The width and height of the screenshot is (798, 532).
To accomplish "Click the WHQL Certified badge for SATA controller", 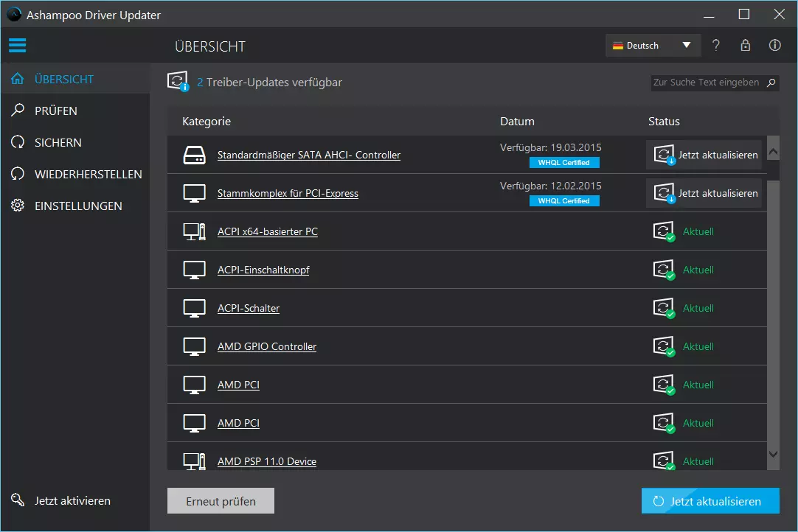I will click(x=564, y=162).
